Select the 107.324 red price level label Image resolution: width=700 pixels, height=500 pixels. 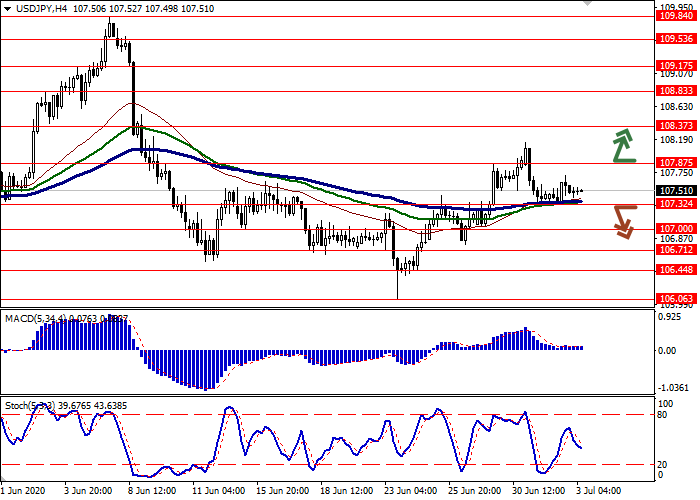coord(676,204)
